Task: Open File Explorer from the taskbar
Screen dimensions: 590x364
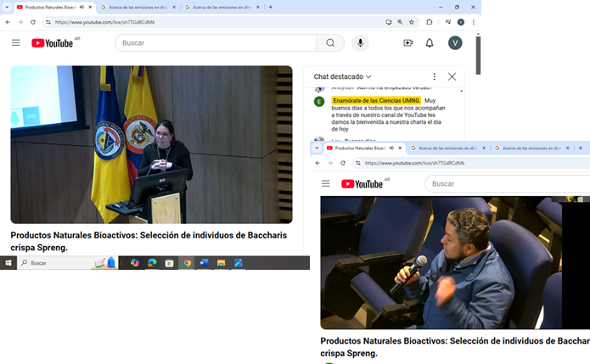Action: tap(221, 263)
